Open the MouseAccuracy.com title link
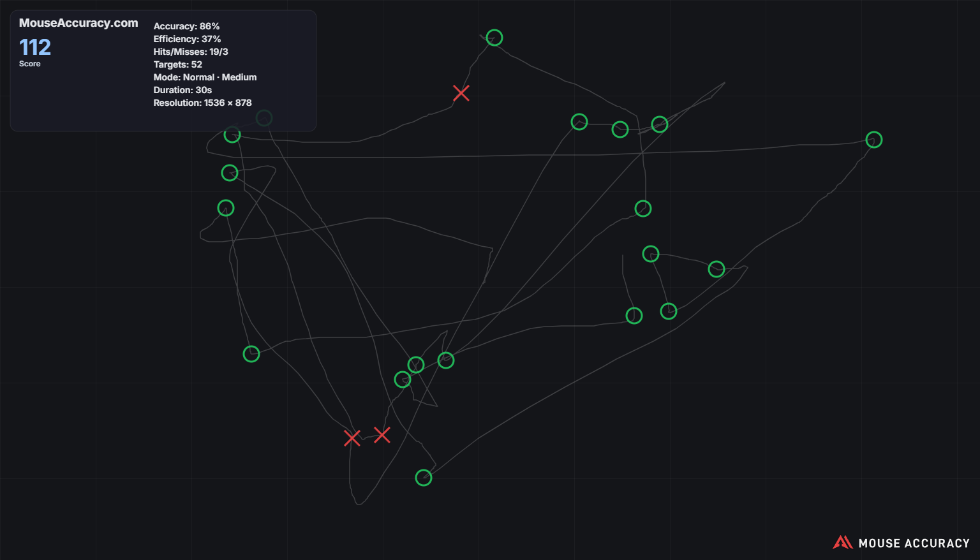 pyautogui.click(x=78, y=23)
